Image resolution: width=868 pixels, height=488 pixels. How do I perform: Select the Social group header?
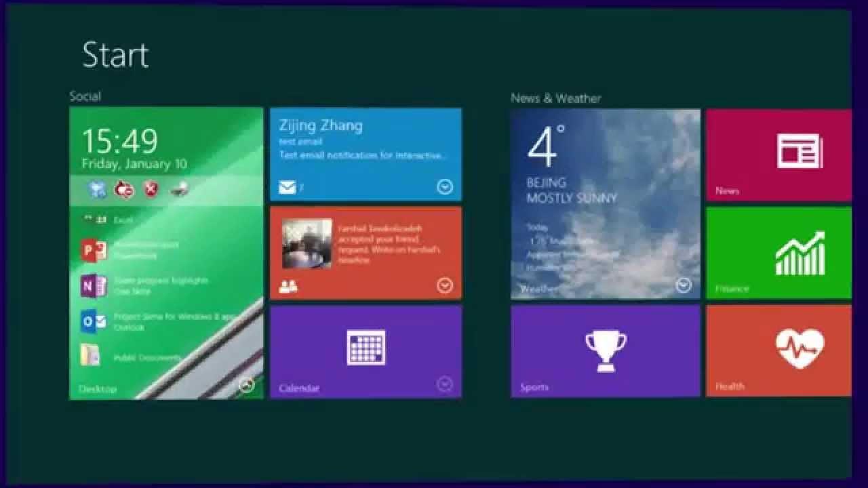tap(83, 96)
